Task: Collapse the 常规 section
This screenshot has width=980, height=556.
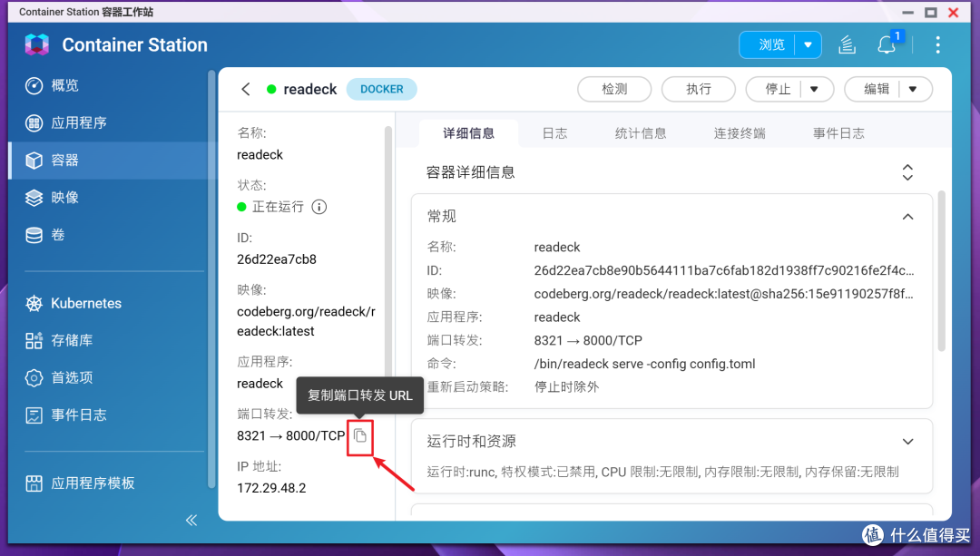Action: coord(907,217)
